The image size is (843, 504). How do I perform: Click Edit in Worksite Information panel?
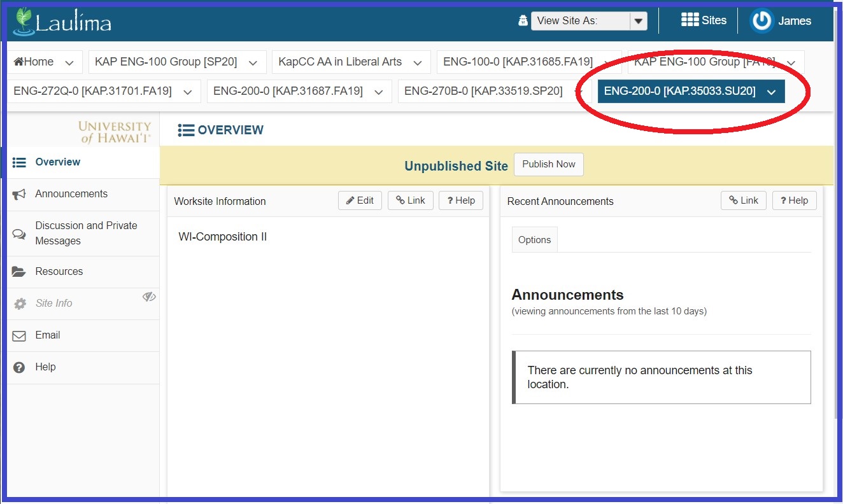click(x=360, y=200)
